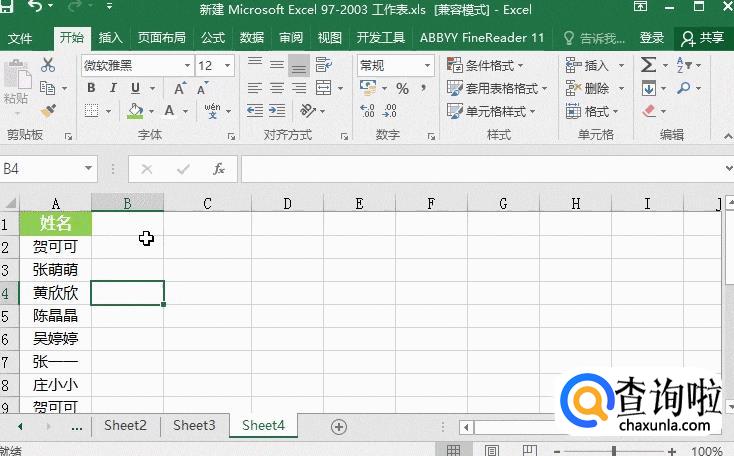The width and height of the screenshot is (734, 456).
Task: Switch to the 页面布局 tab
Action: [161, 38]
